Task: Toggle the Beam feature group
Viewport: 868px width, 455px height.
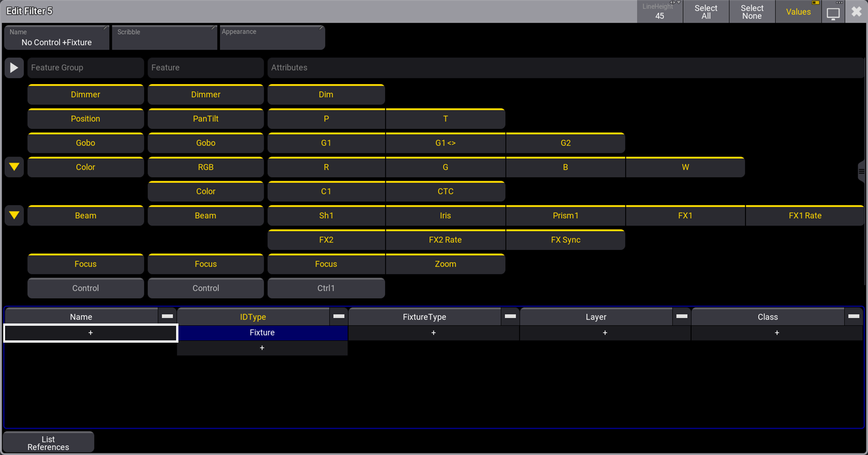Action: (86, 215)
